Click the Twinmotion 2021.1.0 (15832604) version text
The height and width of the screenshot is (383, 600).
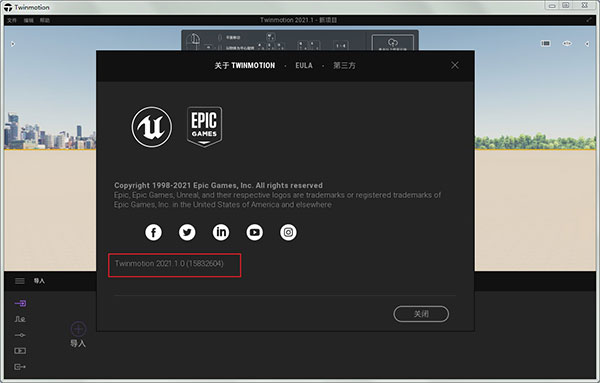[169, 264]
